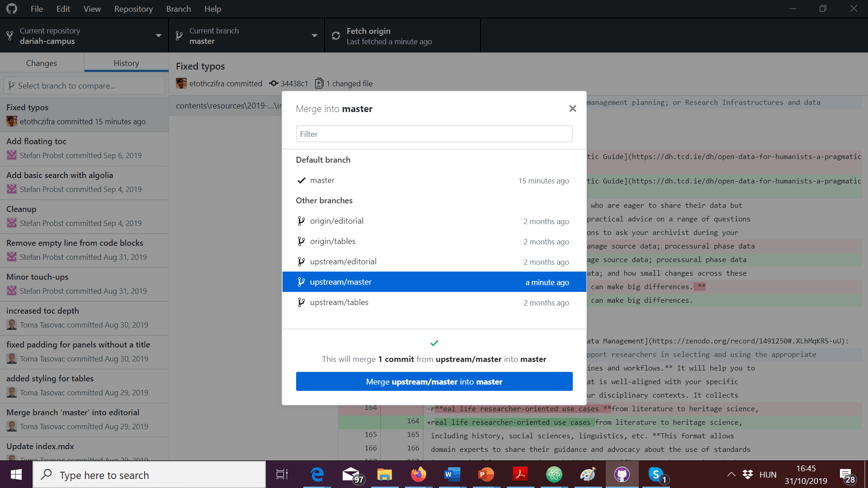Close the Merge into master dialog
Screen dimensions: 868x488
click(x=572, y=108)
